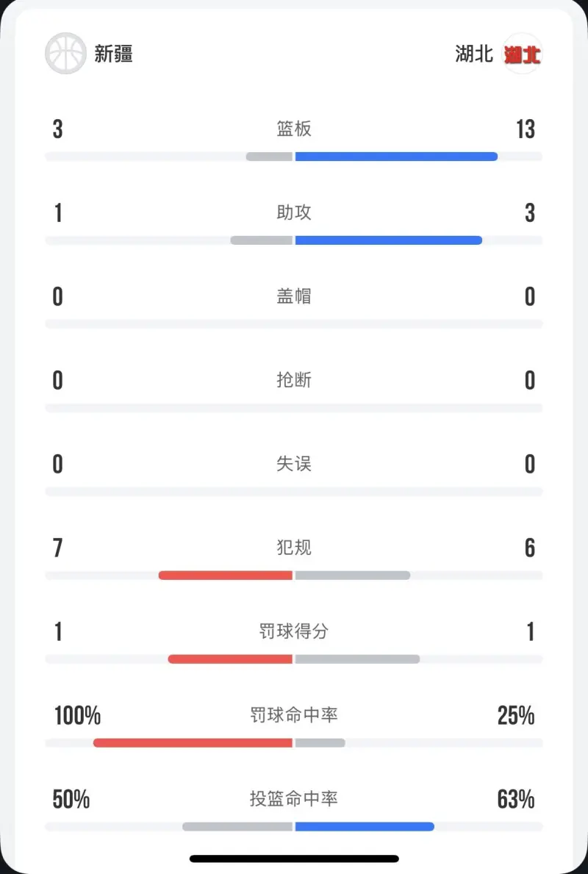
Task: Open the 湖北 team name
Action: click(474, 54)
